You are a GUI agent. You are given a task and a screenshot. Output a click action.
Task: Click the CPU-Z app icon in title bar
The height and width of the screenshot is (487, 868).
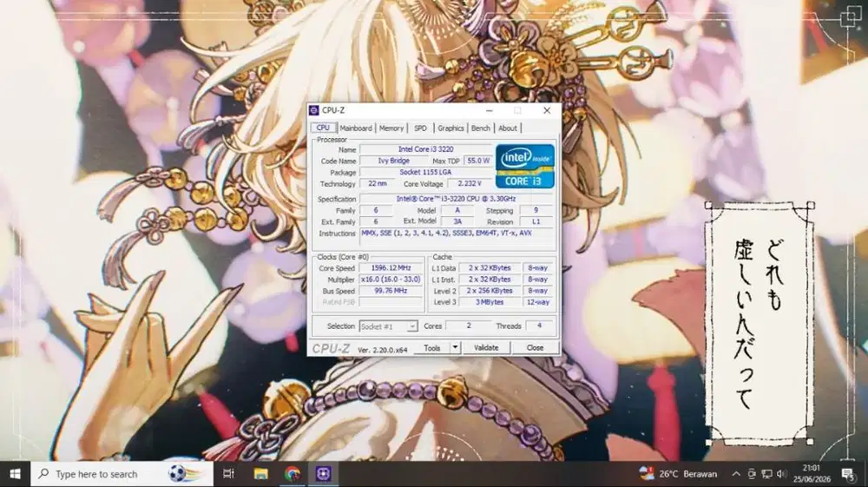[314, 110]
